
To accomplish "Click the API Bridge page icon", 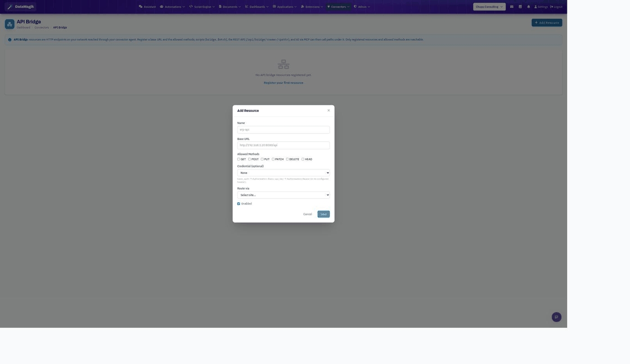I will (x=9, y=24).
